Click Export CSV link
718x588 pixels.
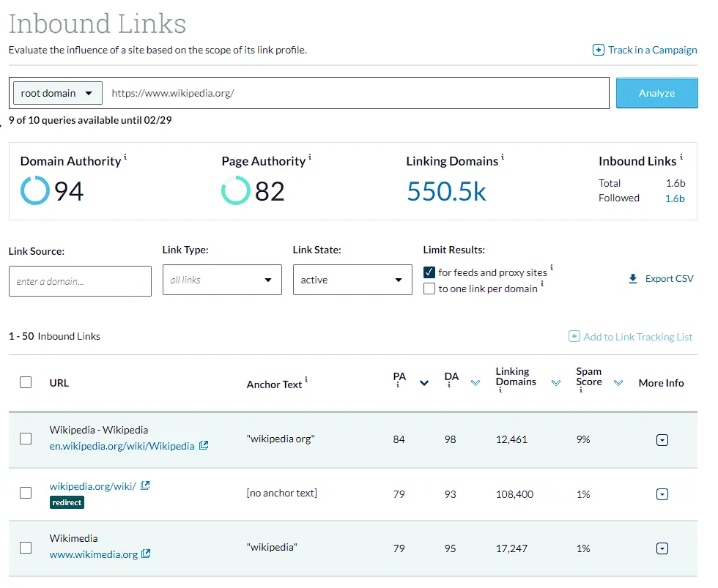[669, 279]
